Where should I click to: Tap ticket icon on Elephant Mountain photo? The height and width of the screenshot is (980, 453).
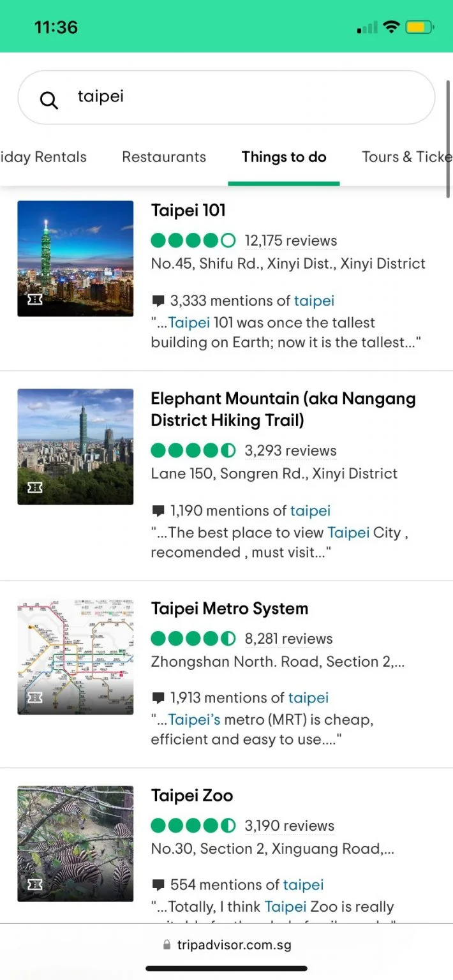(35, 487)
